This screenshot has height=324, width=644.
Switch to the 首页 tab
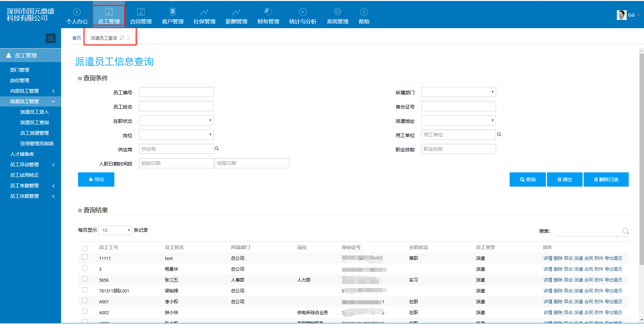pyautogui.click(x=77, y=38)
